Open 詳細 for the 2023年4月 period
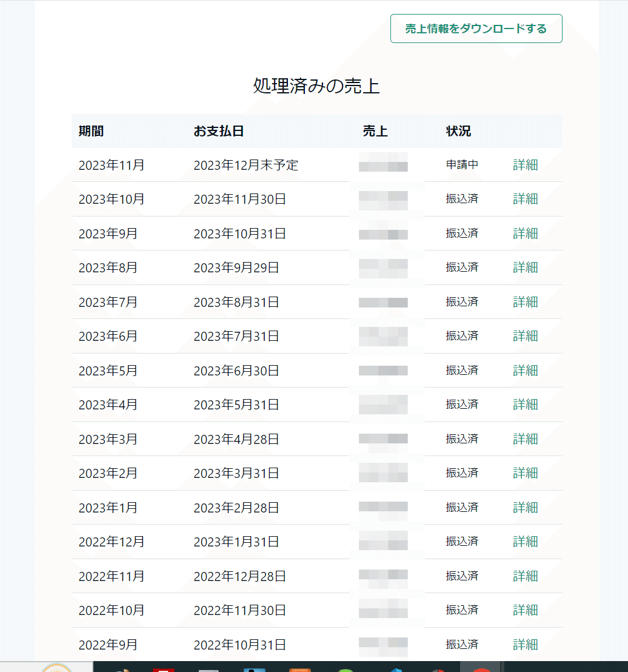Screen dimensions: 628x672 point(525,405)
